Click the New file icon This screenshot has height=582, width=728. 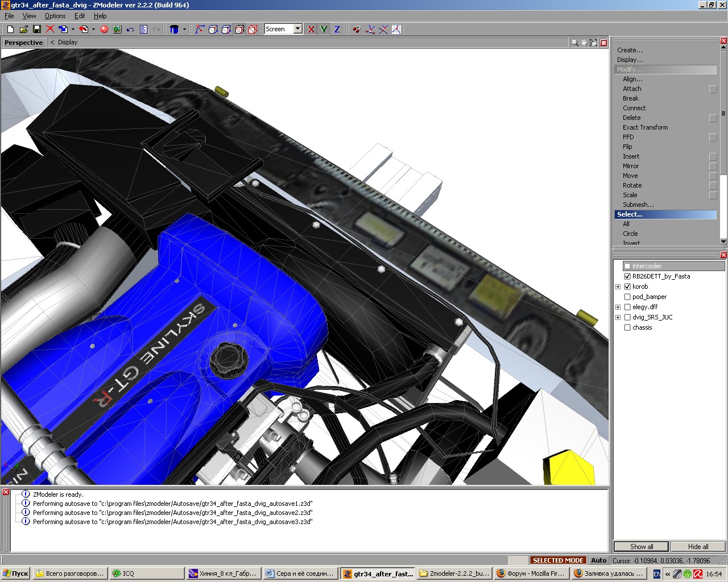coord(10,29)
